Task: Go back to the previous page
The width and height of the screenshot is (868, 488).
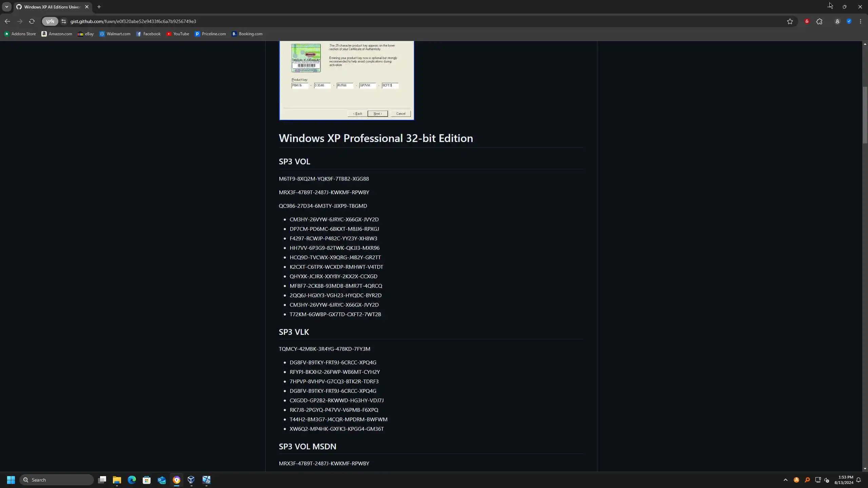Action: tap(7, 21)
